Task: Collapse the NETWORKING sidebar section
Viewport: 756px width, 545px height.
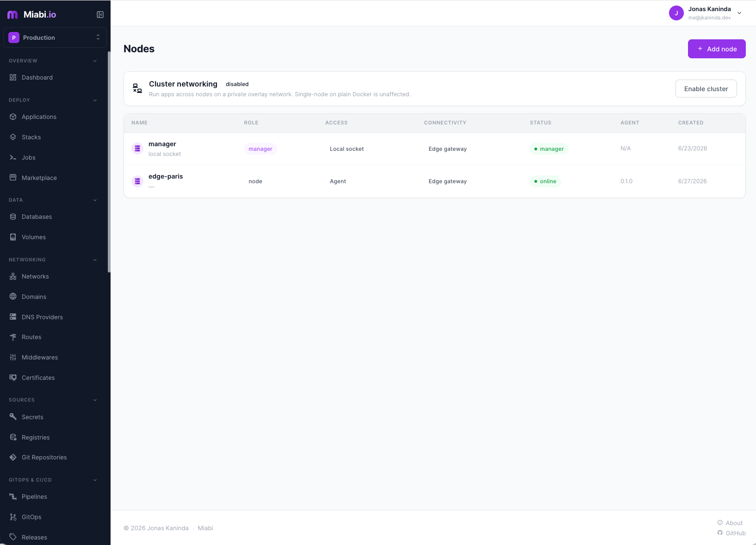Action: click(x=95, y=260)
